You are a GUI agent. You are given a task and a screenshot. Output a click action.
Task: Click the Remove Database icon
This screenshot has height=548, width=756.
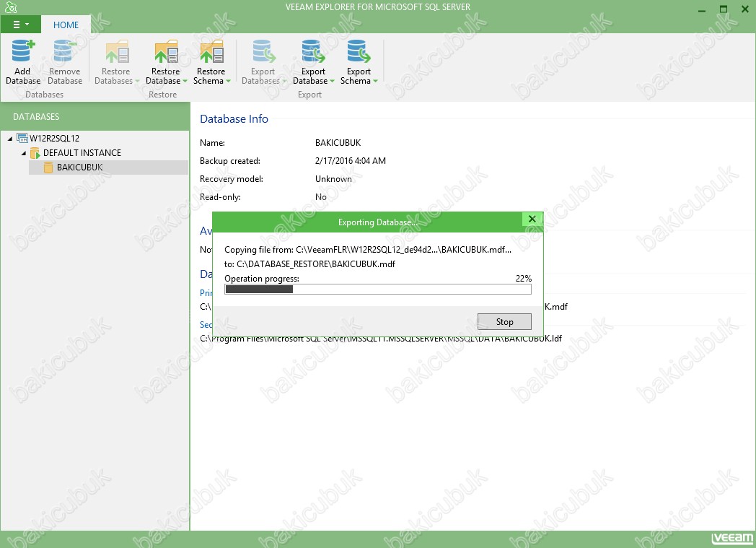pyautogui.click(x=65, y=51)
